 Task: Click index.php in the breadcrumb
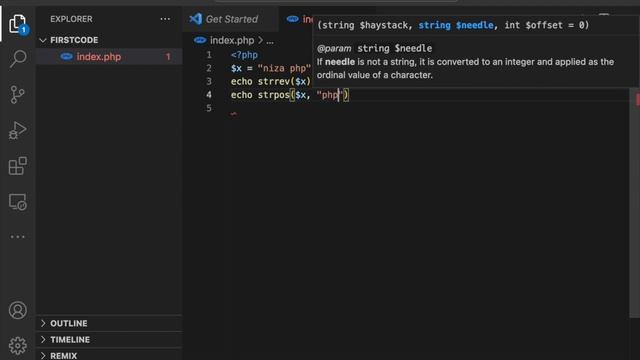click(232, 40)
